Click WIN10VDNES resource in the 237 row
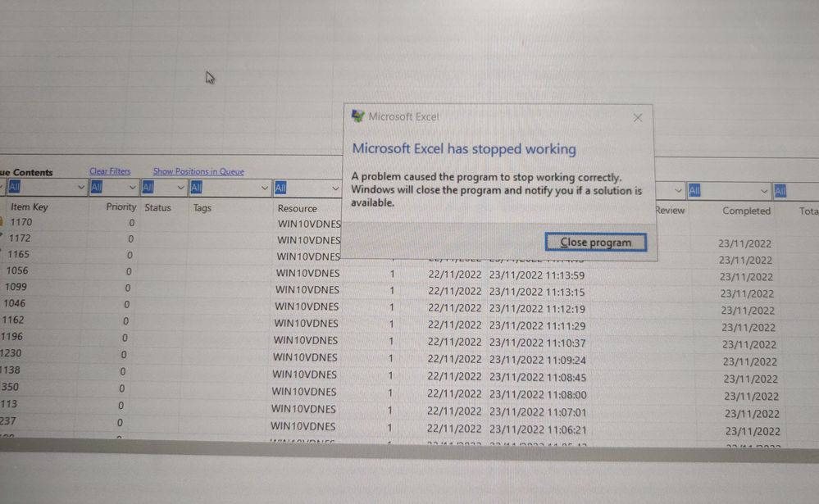The height and width of the screenshot is (504, 819). click(303, 426)
